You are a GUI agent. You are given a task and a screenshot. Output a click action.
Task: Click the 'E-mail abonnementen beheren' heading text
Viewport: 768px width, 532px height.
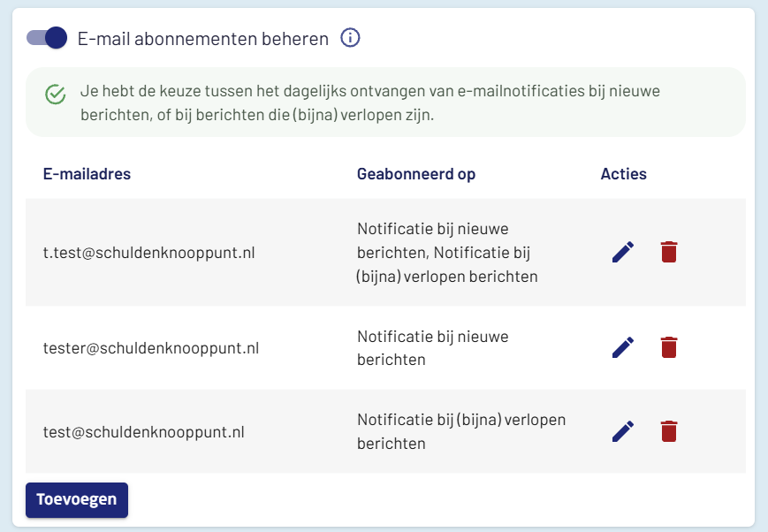[x=203, y=39]
